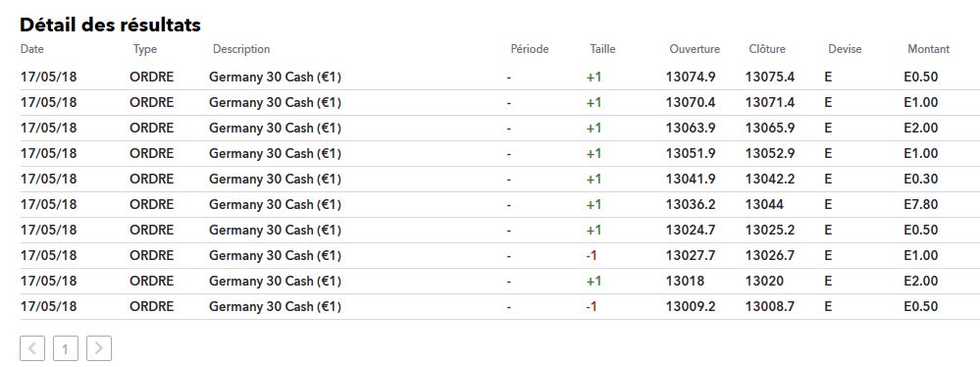Click the Période column header
Screen dimensions: 980x367
530,49
